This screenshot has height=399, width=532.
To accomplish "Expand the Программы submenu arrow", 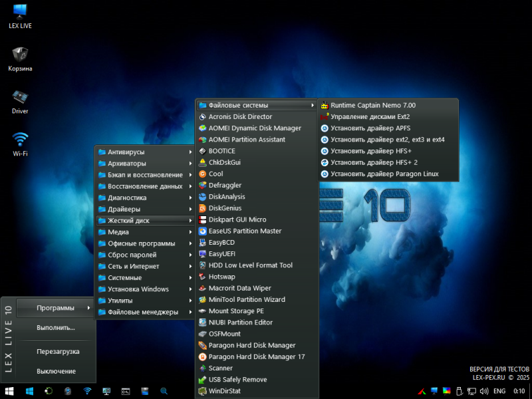I will (89, 307).
